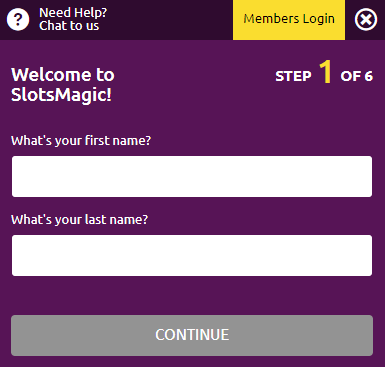Click the 'What's your last name?' label
This screenshot has width=385, height=367.
[79, 219]
